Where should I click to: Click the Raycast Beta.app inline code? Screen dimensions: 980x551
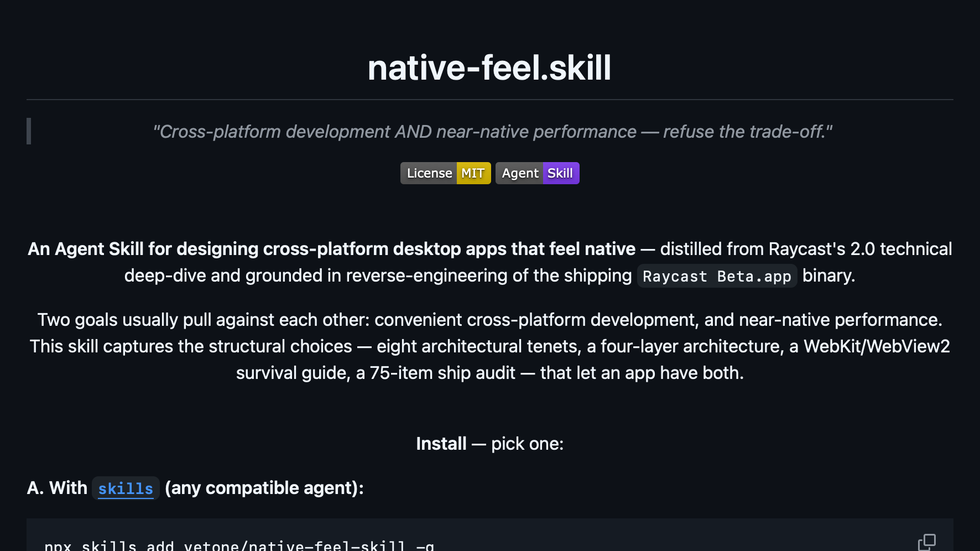point(717,276)
